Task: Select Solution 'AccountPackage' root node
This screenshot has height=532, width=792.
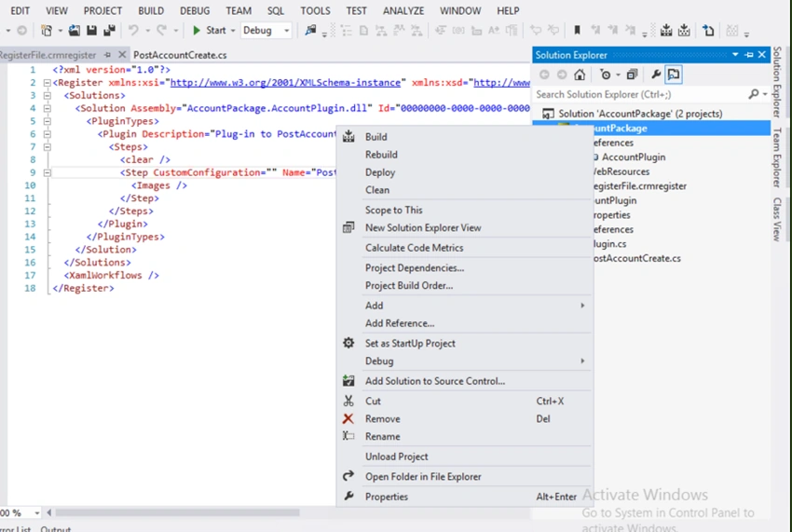Action: (x=640, y=114)
